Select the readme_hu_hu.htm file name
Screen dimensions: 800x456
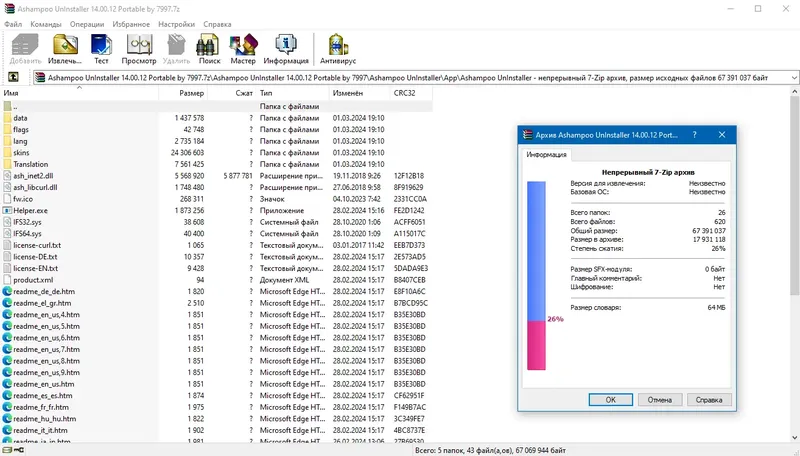click(x=45, y=419)
